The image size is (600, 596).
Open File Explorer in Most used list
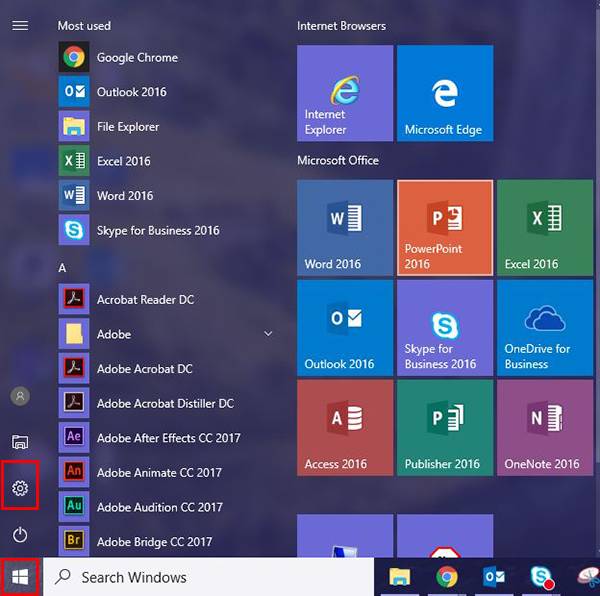(166, 127)
